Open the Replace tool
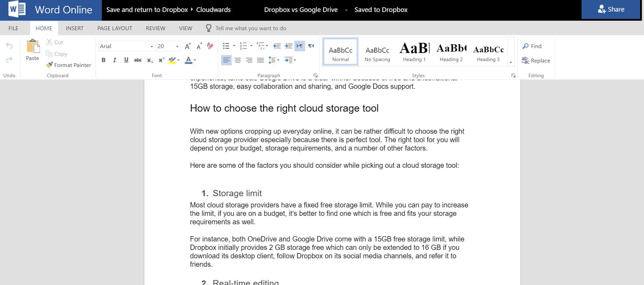This screenshot has width=644, height=285. coord(536,60)
